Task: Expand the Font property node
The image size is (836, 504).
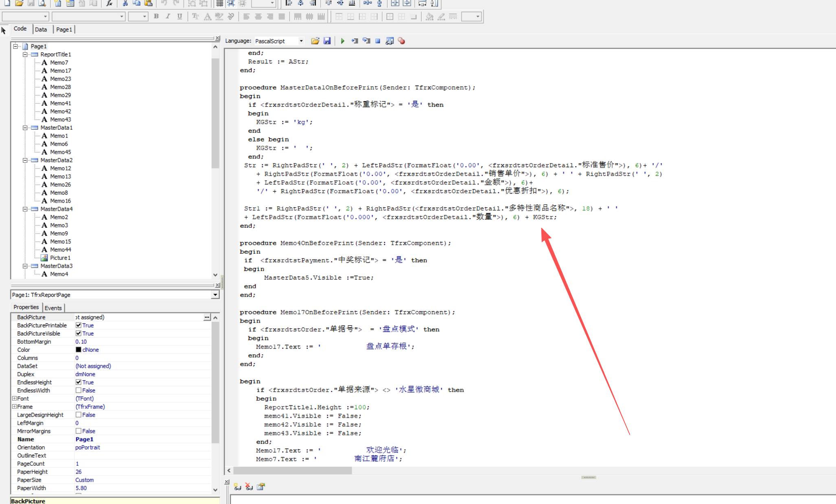Action: coord(14,399)
